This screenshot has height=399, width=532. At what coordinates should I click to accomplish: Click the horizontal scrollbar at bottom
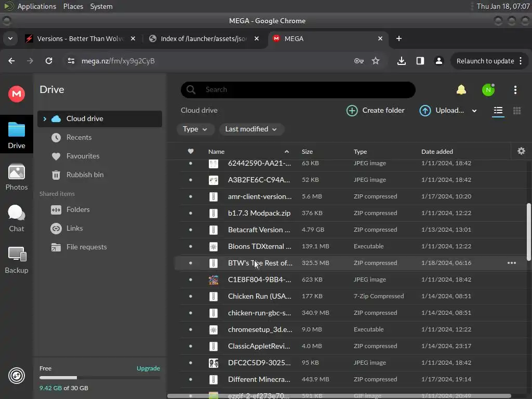pyautogui.click(x=339, y=396)
